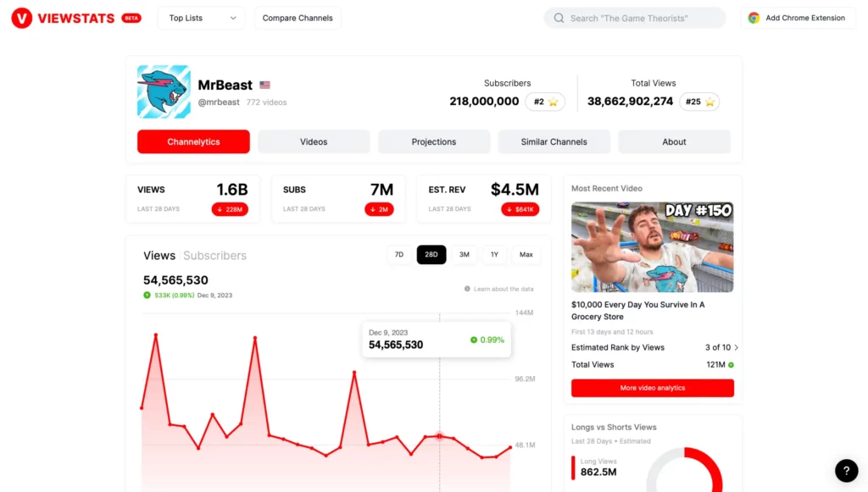The image size is (868, 492).
Task: Click the @mrbeast handle
Action: [x=219, y=102]
